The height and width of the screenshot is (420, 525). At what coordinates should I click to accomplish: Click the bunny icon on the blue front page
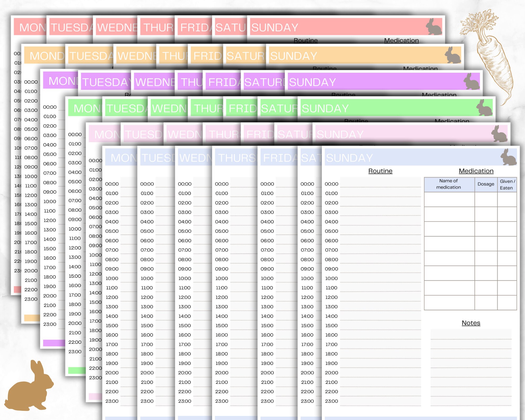coord(508,157)
